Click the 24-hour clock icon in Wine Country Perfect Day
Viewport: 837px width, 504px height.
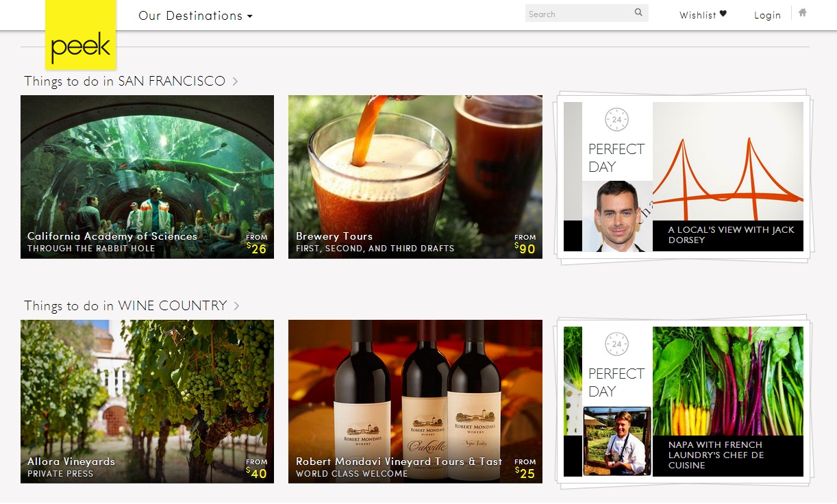point(616,344)
